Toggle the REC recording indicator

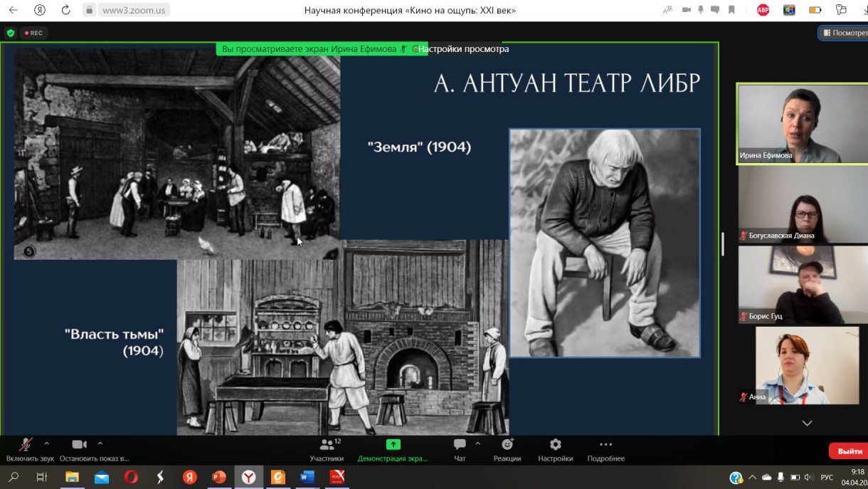click(x=33, y=33)
